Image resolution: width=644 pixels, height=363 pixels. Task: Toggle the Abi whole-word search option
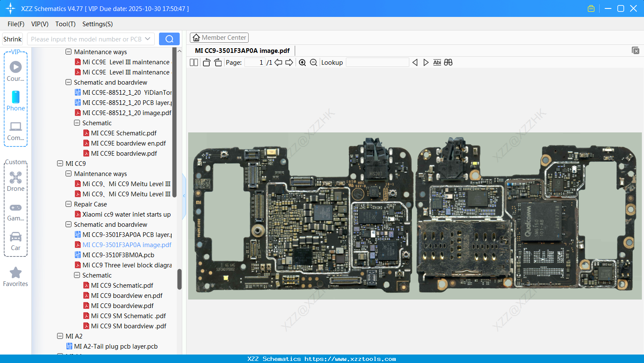(437, 62)
